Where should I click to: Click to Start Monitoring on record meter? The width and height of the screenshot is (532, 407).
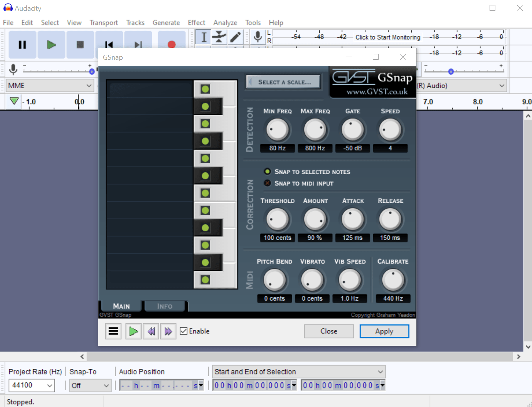pos(388,37)
